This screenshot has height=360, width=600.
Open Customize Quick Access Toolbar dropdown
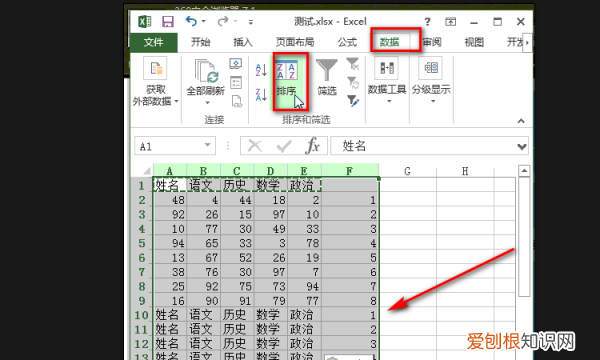(251, 22)
